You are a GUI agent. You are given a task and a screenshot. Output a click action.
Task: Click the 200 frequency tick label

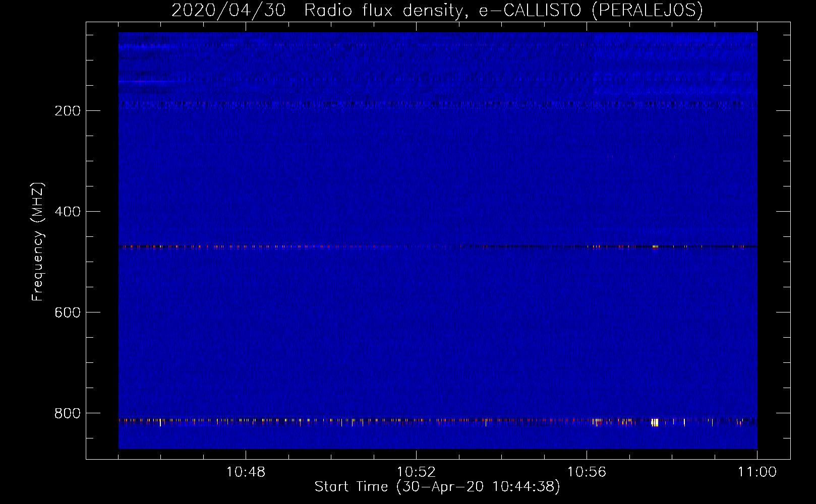[68, 111]
